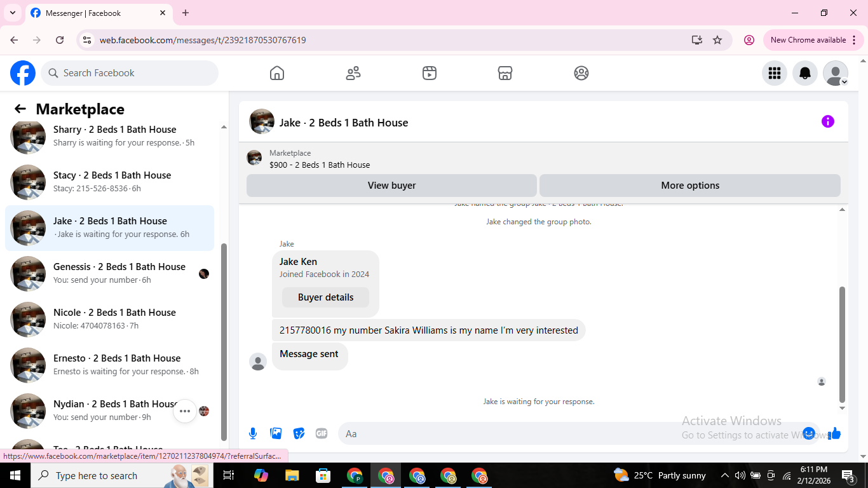
Task: Open the Facebook Home tab icon
Action: point(277,73)
